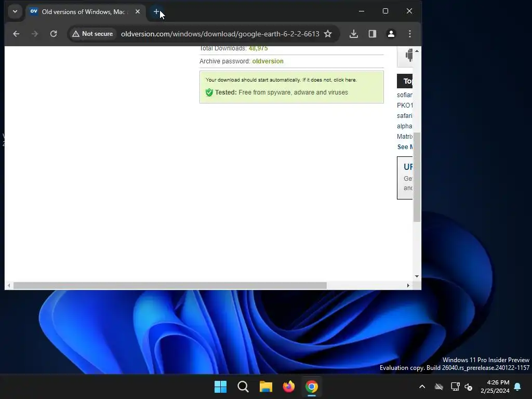View Not secure site information
Screen dimensions: 532x399
[92, 34]
